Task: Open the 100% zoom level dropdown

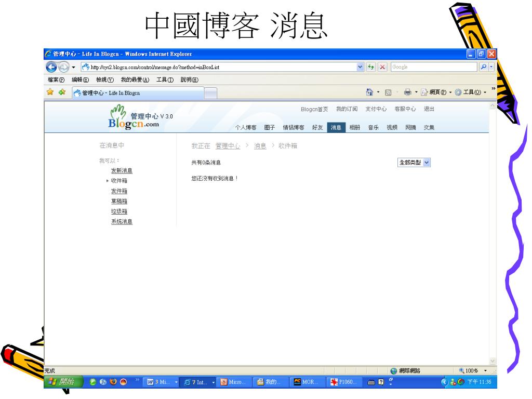Action: pos(486,370)
